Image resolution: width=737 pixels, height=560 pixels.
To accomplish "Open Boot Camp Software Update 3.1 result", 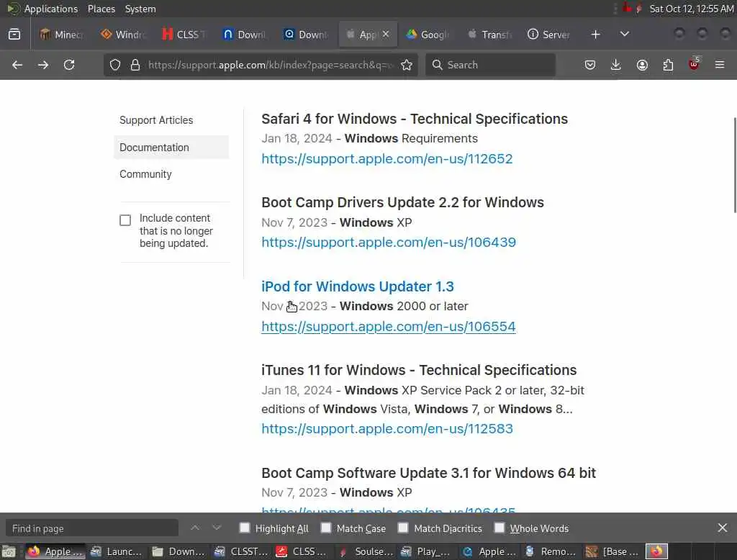I will (x=429, y=472).
